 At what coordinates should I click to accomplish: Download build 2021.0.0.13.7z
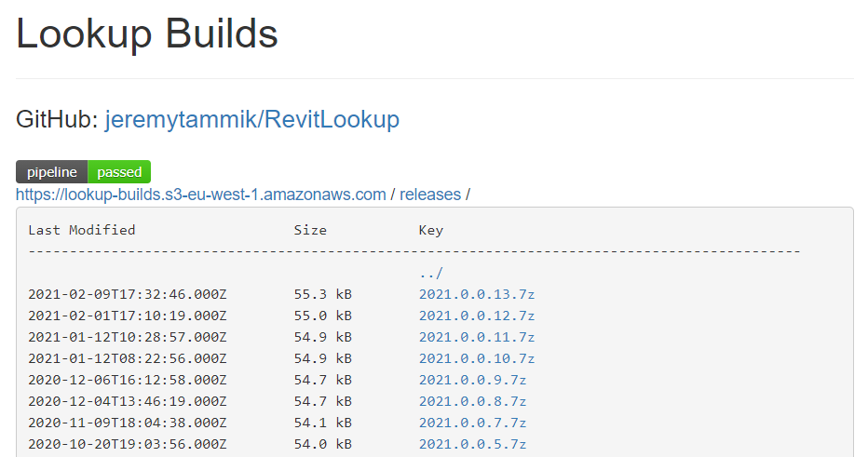[477, 294]
